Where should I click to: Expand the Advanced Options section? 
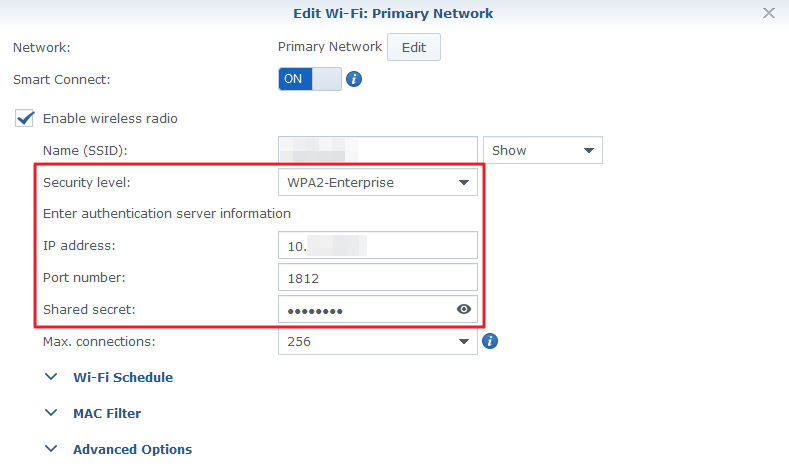pos(133,449)
